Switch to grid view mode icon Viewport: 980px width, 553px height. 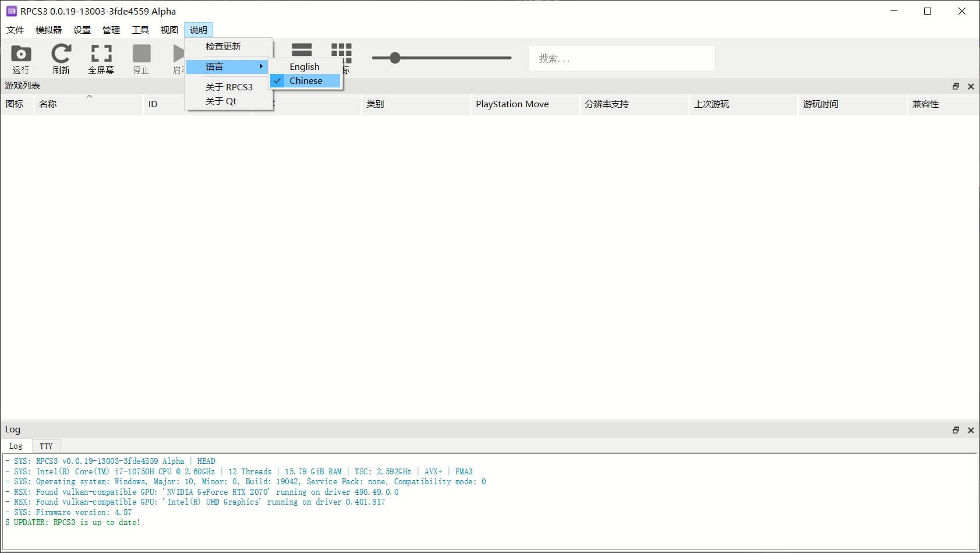pyautogui.click(x=341, y=50)
